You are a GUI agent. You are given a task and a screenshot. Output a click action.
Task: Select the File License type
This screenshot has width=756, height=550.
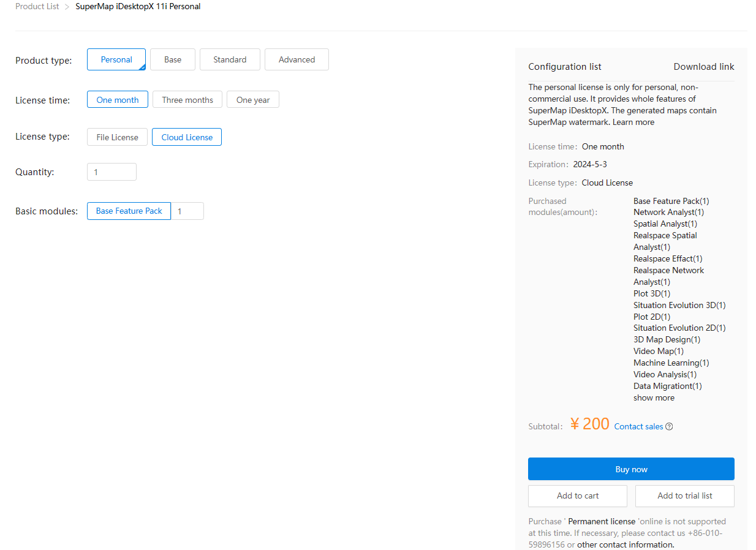(117, 137)
